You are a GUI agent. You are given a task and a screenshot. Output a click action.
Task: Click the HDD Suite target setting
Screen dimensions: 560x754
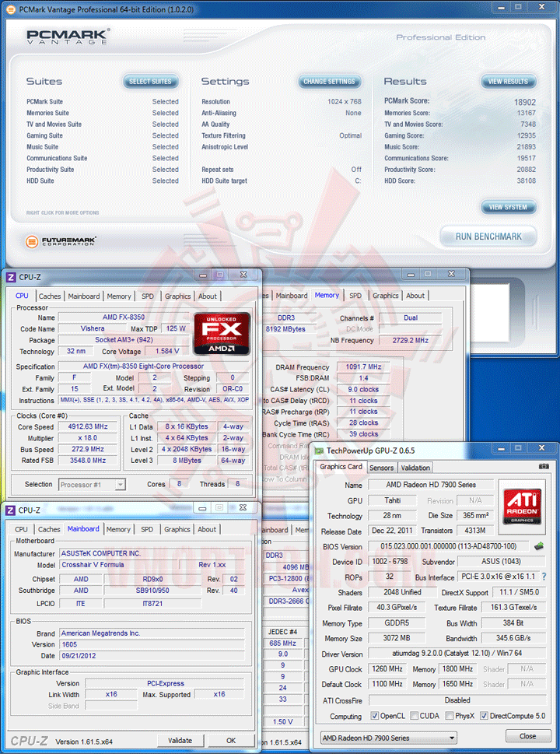pos(282,181)
